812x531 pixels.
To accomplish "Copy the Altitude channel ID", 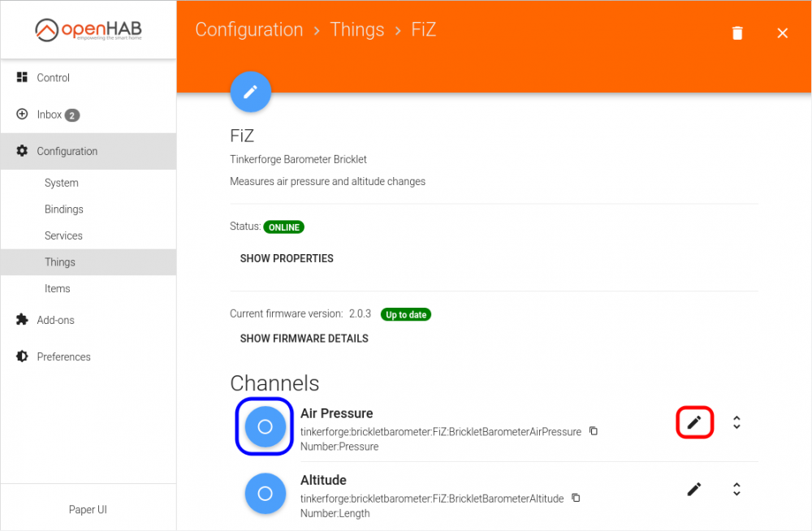I will tap(576, 498).
